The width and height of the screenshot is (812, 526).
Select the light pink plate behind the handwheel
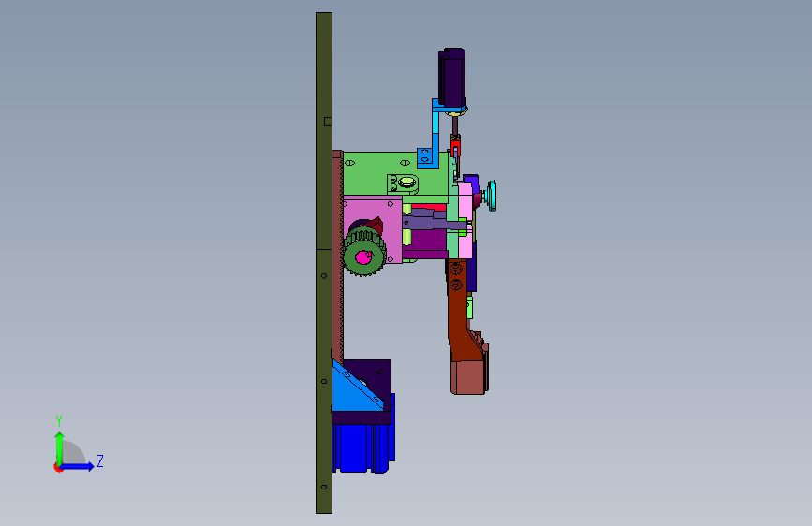465,220
